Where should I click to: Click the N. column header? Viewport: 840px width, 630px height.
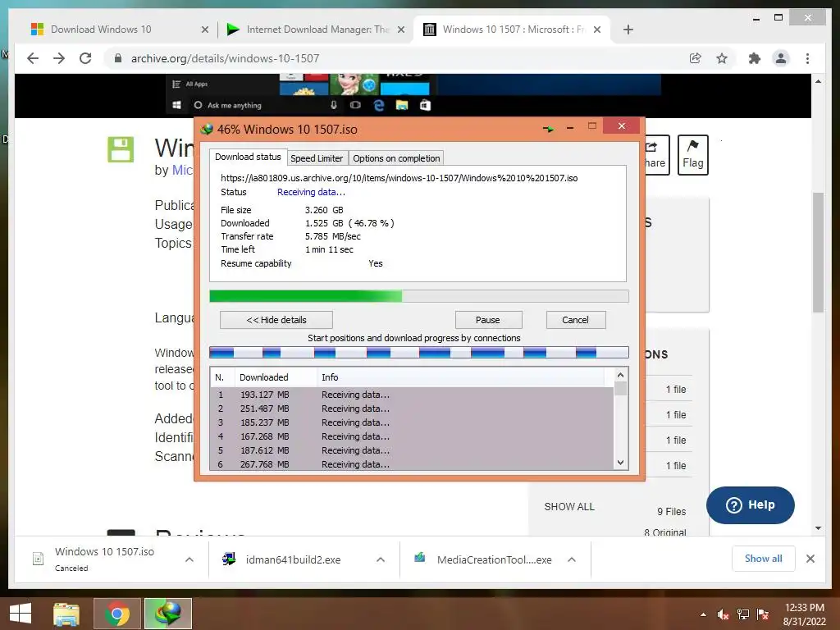click(221, 377)
